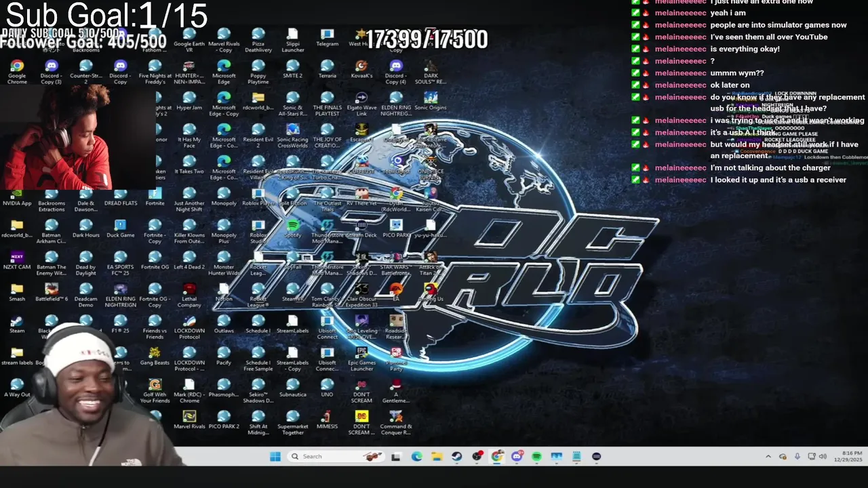Open the Sonic Racing CrossWorlds icon
This screenshot has width=868, height=488.
[293, 136]
